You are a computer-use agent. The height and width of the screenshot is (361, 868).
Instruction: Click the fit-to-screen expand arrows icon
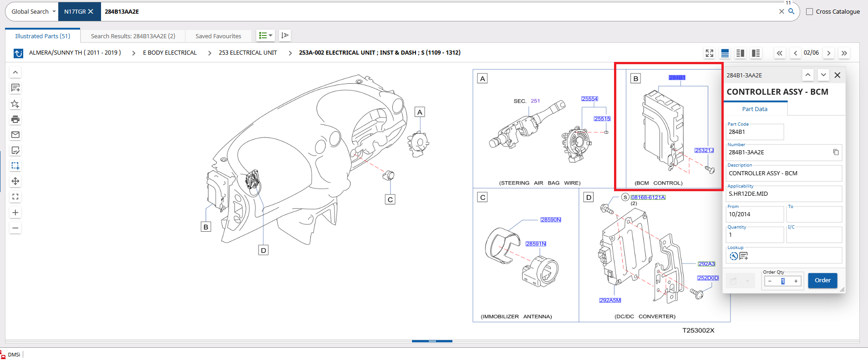(710, 53)
